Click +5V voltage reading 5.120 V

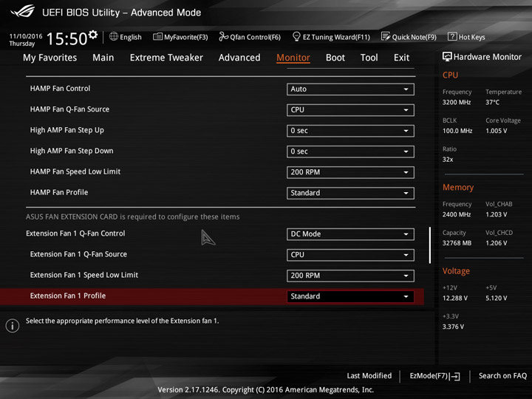point(497,299)
